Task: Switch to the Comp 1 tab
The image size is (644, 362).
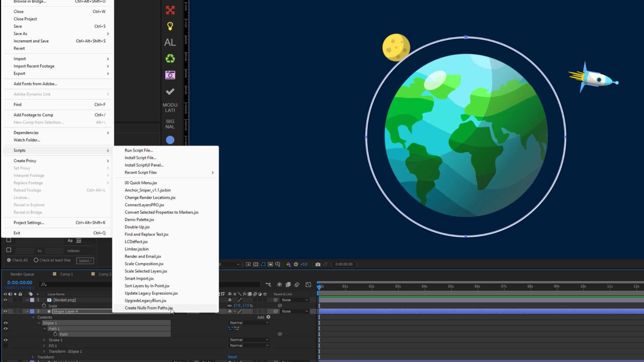Action: pos(66,274)
